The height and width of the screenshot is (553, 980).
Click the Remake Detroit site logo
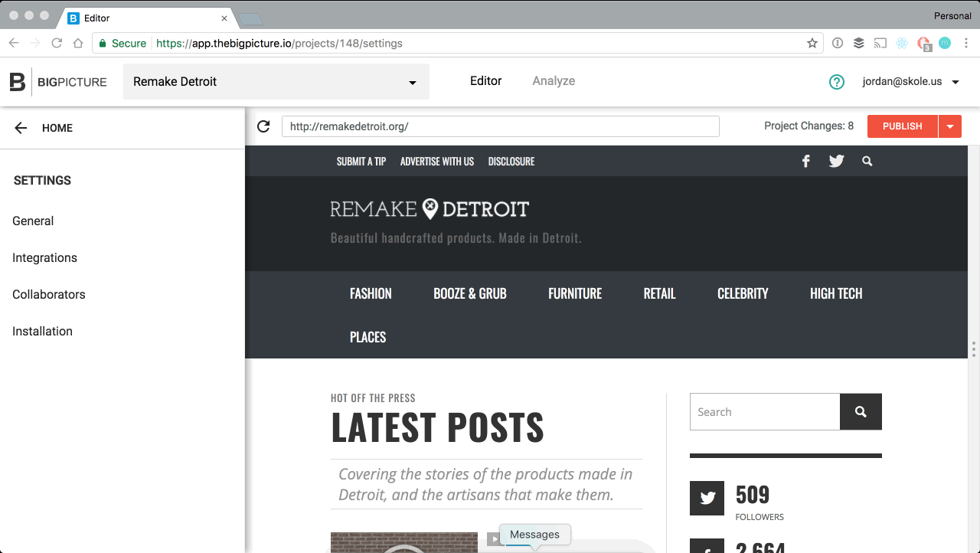point(430,209)
